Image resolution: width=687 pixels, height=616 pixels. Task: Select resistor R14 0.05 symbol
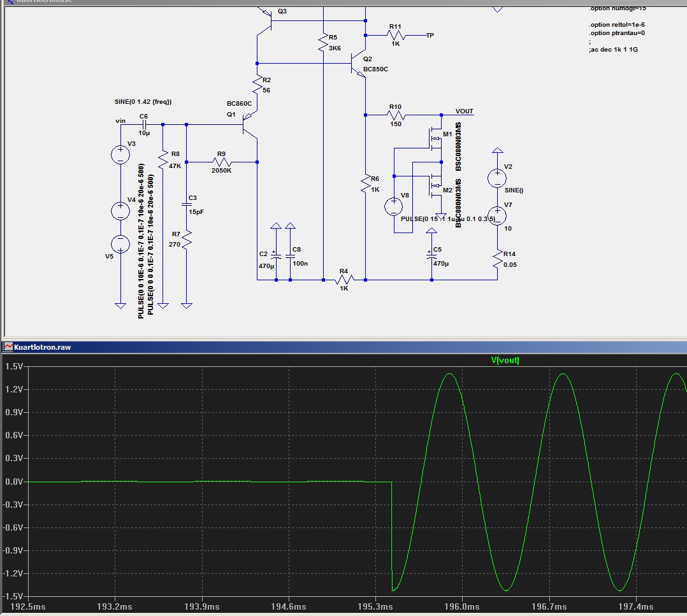pos(497,259)
